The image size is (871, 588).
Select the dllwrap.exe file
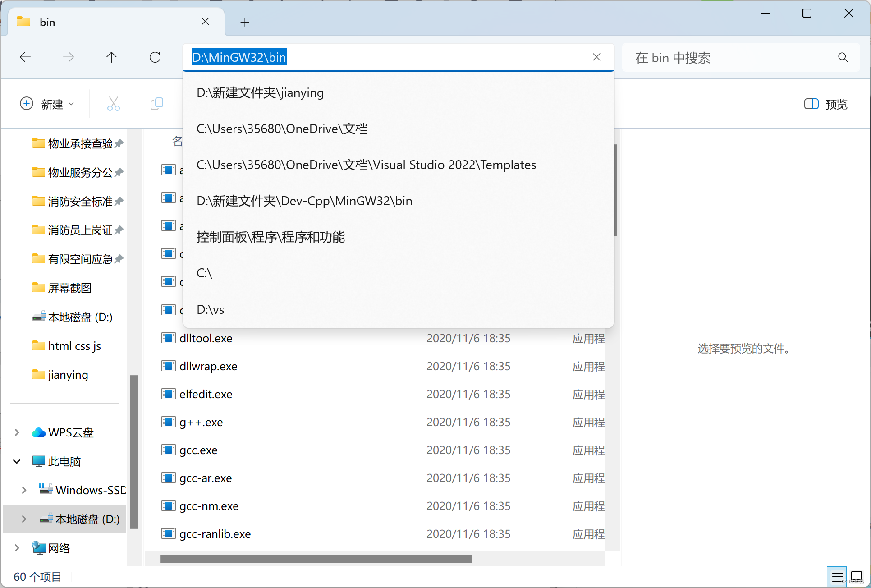coord(208,366)
